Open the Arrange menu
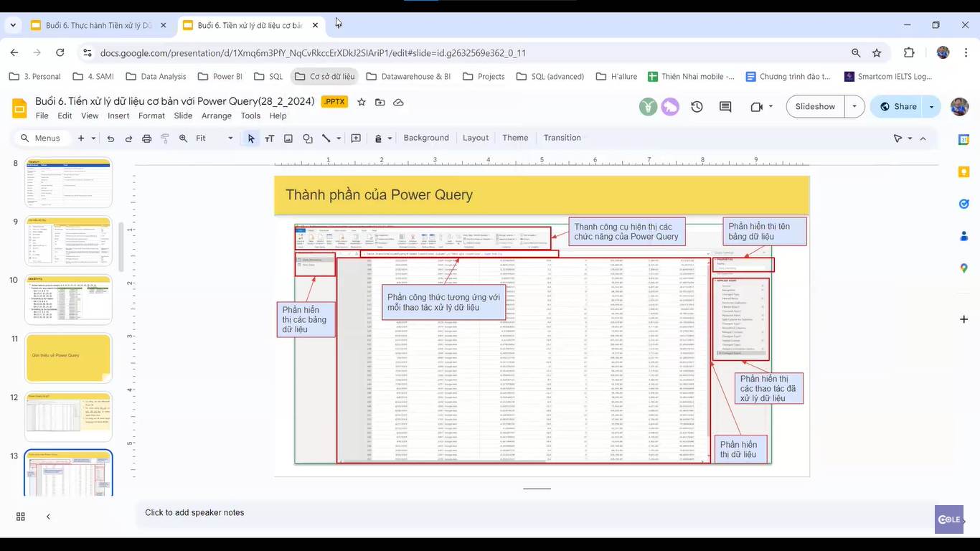980x551 pixels. click(217, 116)
